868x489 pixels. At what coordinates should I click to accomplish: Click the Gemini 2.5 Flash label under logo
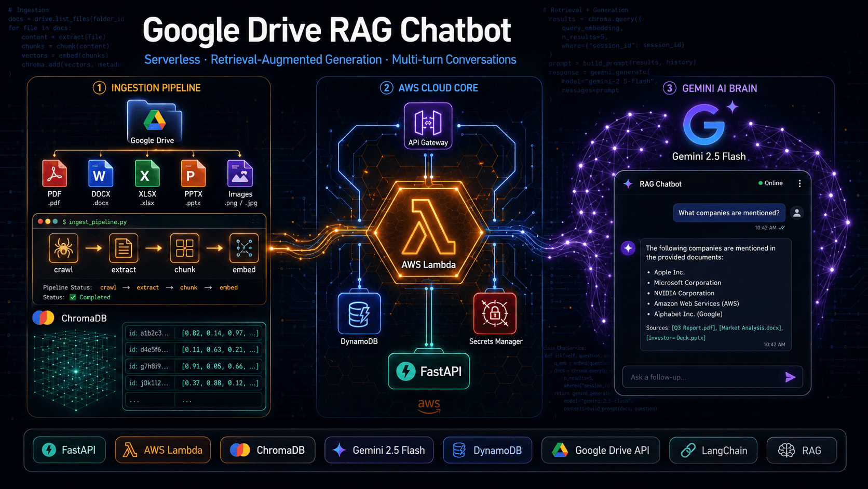point(709,156)
